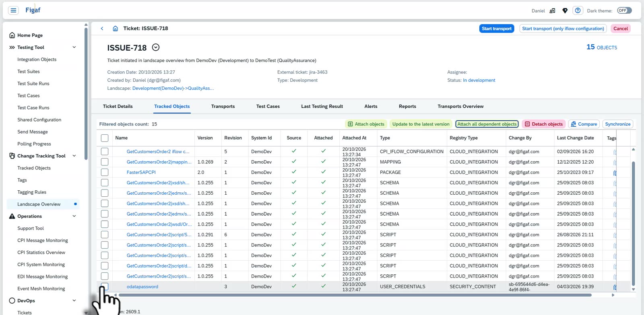Click the tags icon in the FasterSAPCPI row

tap(615, 173)
